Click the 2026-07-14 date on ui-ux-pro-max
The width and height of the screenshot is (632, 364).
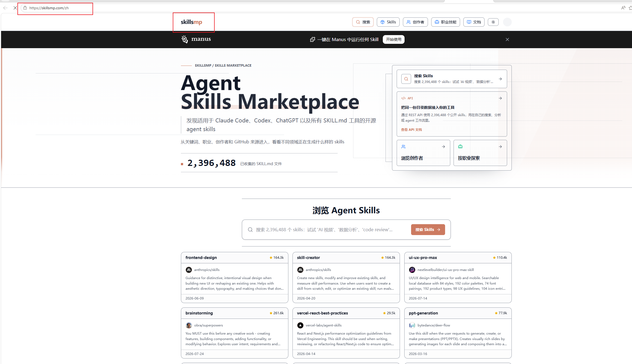click(x=418, y=298)
